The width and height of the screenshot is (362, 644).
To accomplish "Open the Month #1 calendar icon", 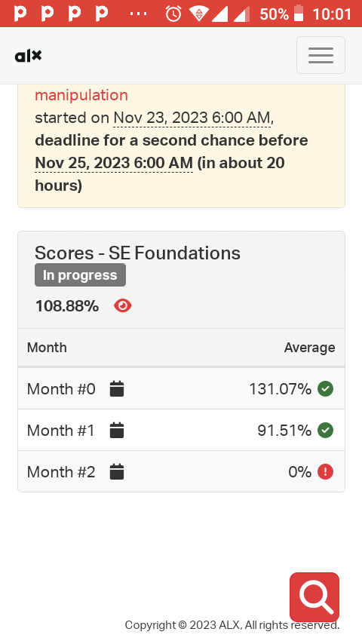I will [x=117, y=431].
